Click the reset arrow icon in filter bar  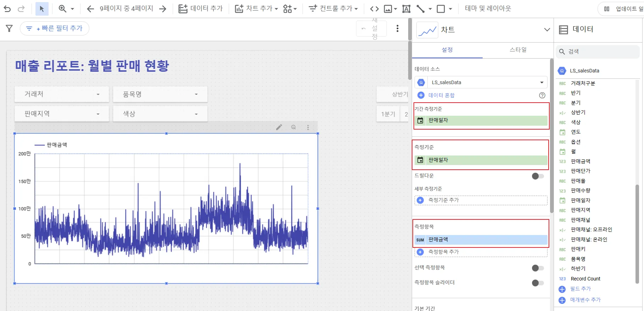coord(363,28)
